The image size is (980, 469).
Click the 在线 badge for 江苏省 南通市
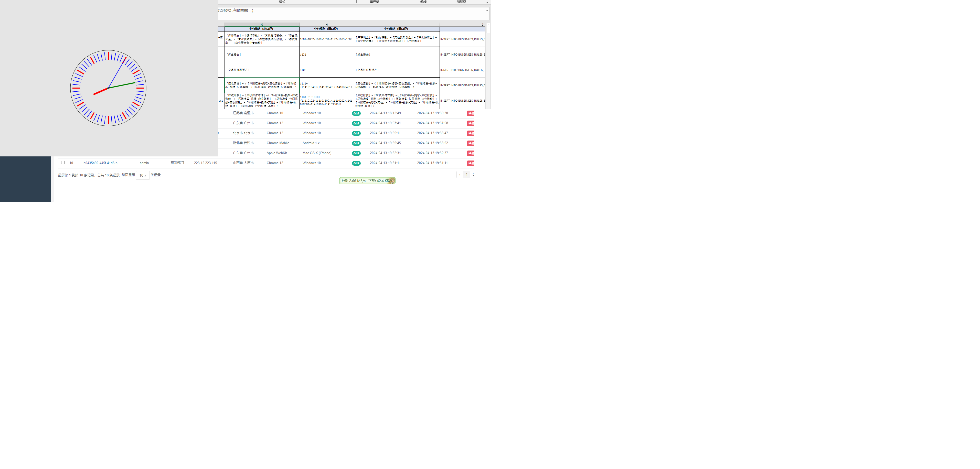click(356, 113)
